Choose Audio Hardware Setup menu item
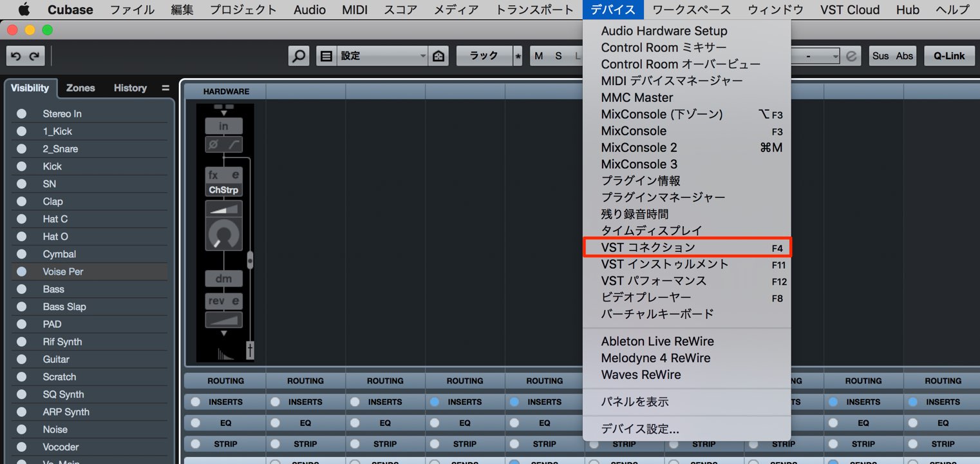The height and width of the screenshot is (464, 980). (x=687, y=31)
